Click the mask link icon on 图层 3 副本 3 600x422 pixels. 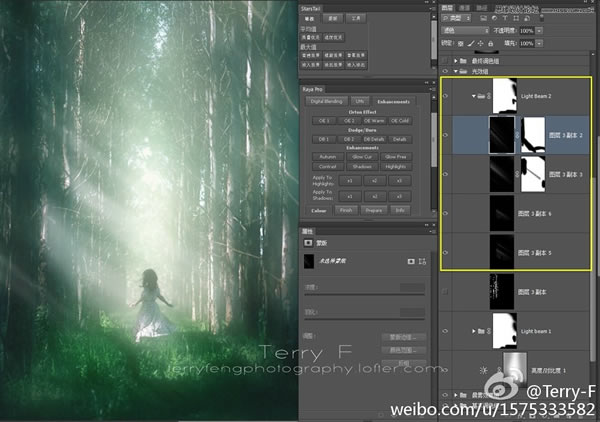click(517, 174)
